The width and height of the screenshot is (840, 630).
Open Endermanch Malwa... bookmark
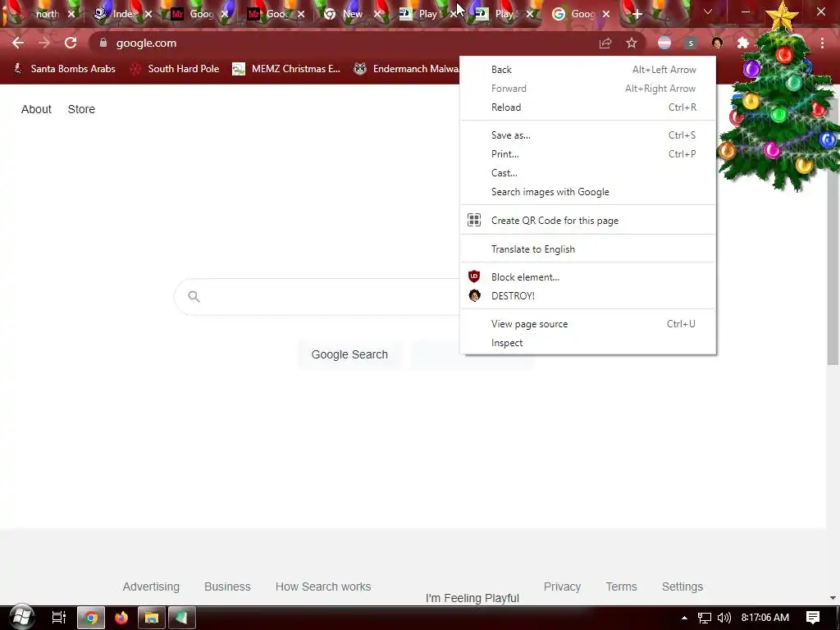point(407,69)
